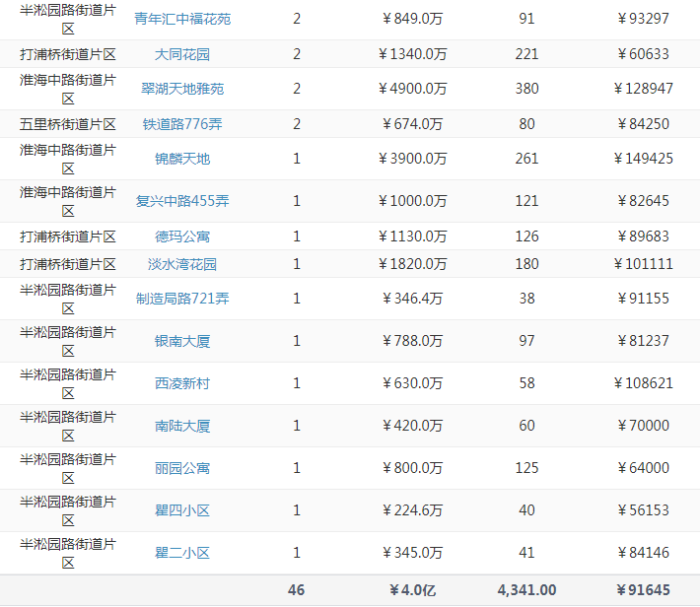700x607 pixels.
Task: Click the 瞿二小区 link
Action: (182, 553)
